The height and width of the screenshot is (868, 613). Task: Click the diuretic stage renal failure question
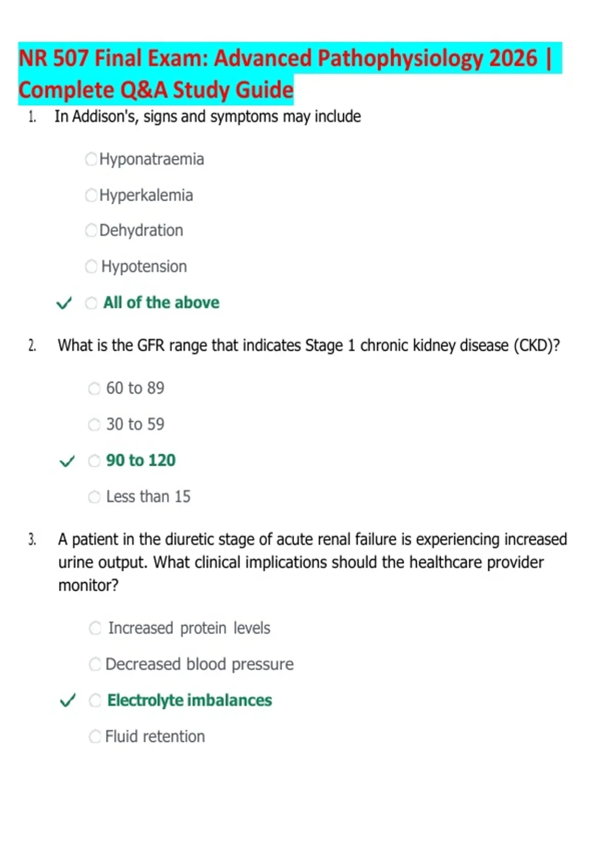point(313,562)
